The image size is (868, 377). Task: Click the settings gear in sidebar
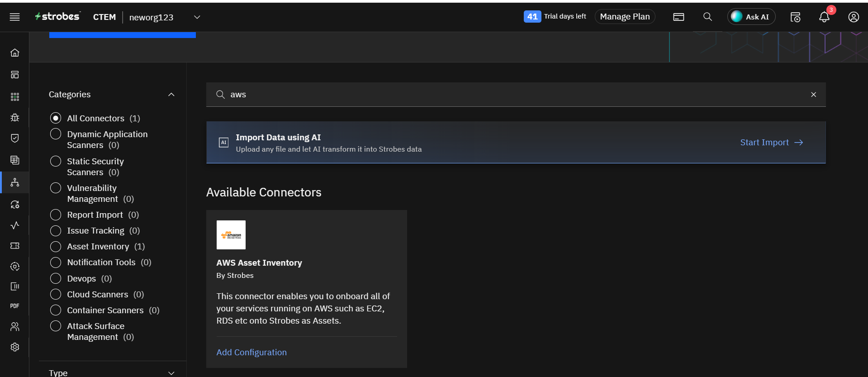[15, 347]
